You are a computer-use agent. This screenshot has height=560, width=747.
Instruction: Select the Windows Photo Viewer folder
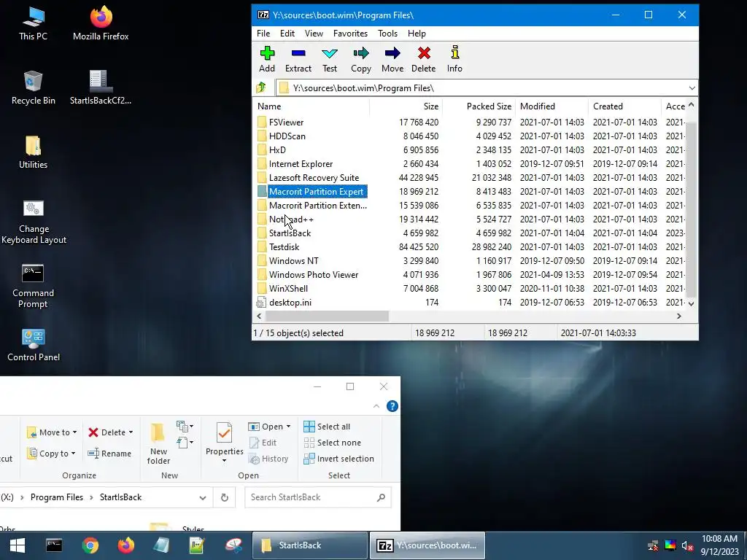pos(314,275)
